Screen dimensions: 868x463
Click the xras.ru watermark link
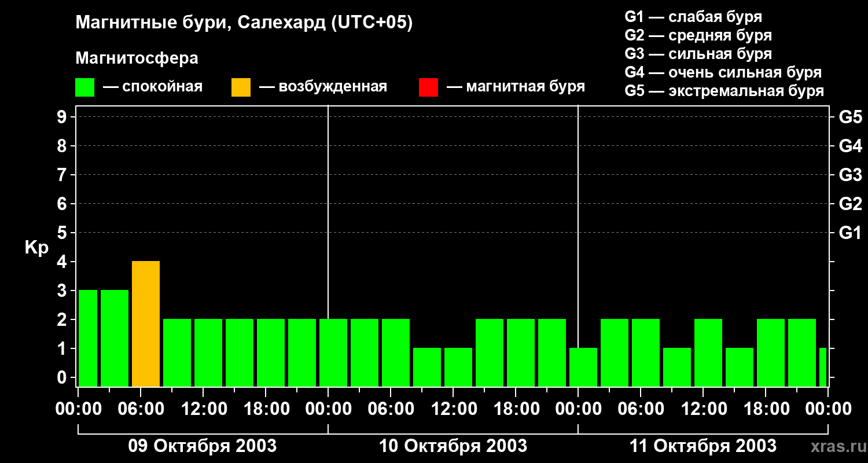pyautogui.click(x=836, y=447)
